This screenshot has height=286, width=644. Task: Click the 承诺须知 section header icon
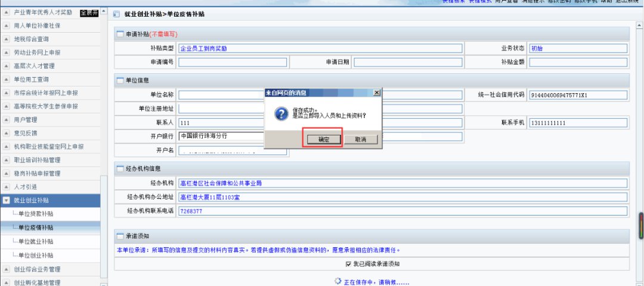[120, 236]
